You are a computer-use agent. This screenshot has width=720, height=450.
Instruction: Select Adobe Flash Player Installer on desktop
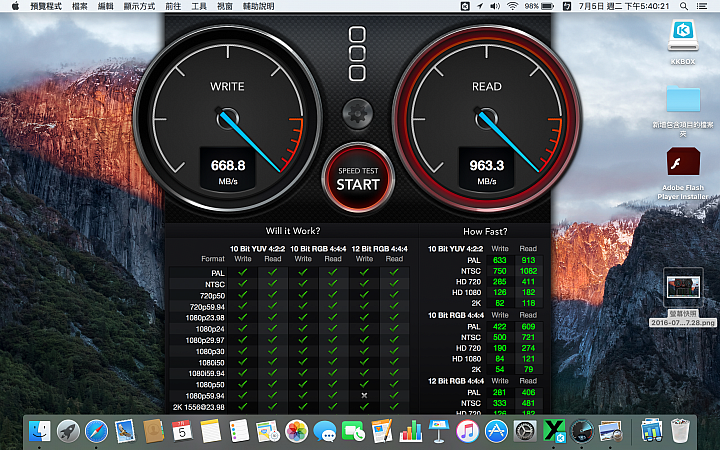tap(683, 162)
